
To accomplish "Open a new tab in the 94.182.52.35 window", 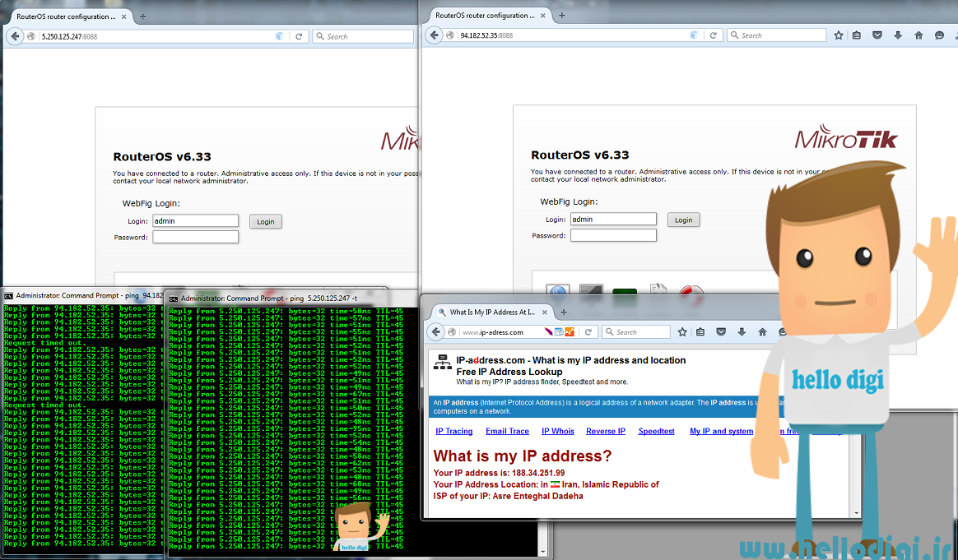I will pos(562,16).
